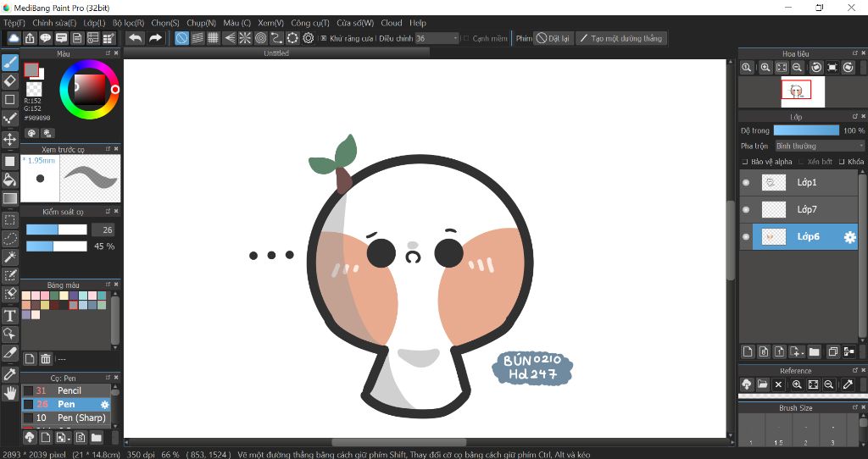The image size is (868, 459).
Task: Select the Gradient tool
Action: click(x=10, y=198)
